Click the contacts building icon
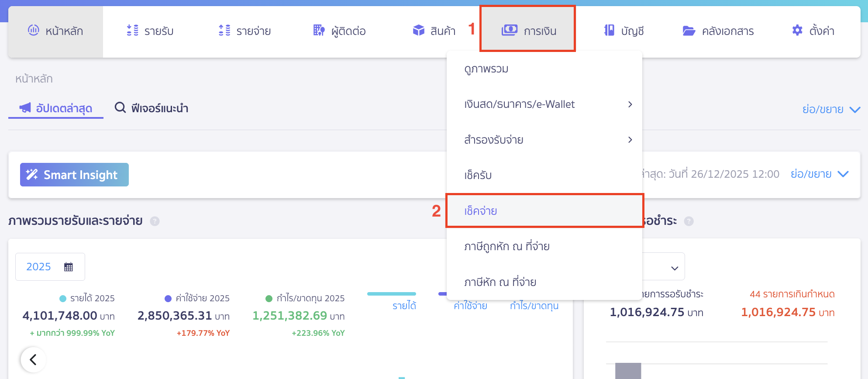This screenshot has height=379, width=868. (319, 31)
